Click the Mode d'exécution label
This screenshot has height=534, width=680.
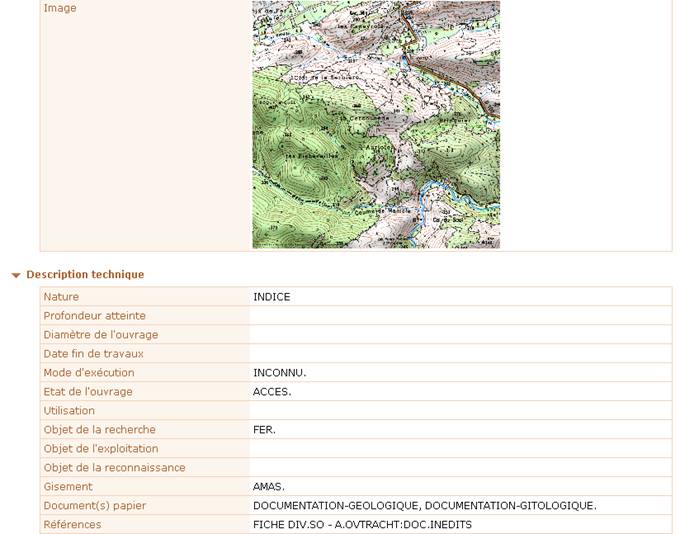click(89, 373)
